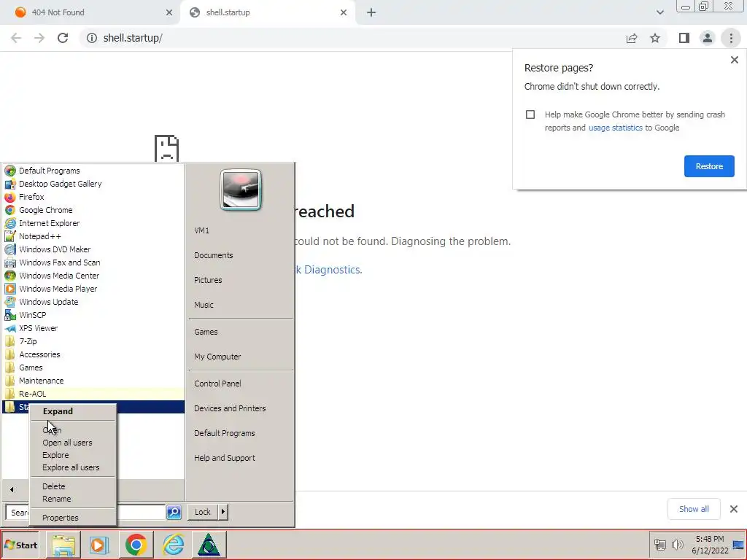Open the Chrome profile avatar
The image size is (747, 560).
[x=708, y=38]
